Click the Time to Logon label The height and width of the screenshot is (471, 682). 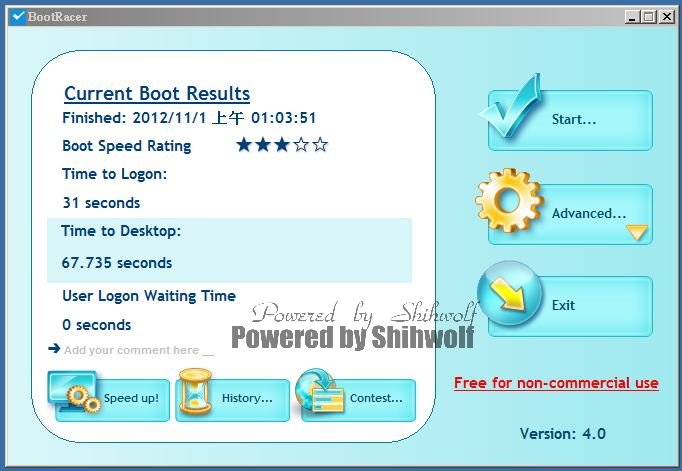click(114, 174)
